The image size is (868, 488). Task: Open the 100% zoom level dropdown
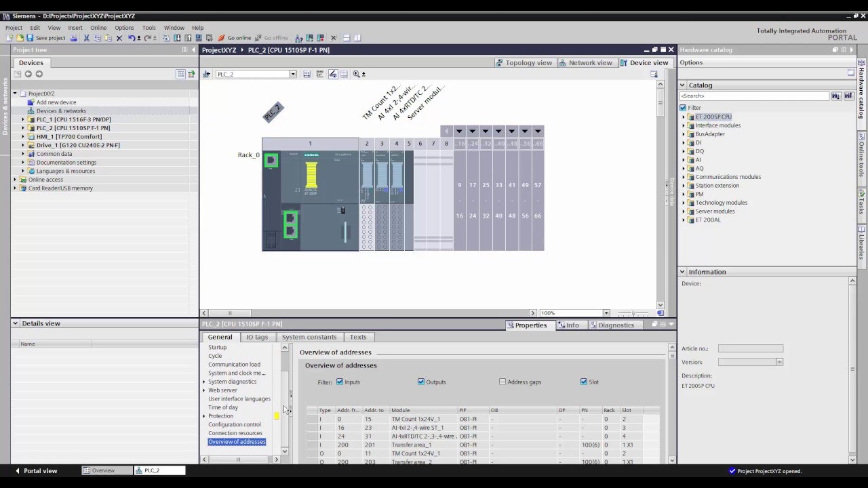click(606, 313)
